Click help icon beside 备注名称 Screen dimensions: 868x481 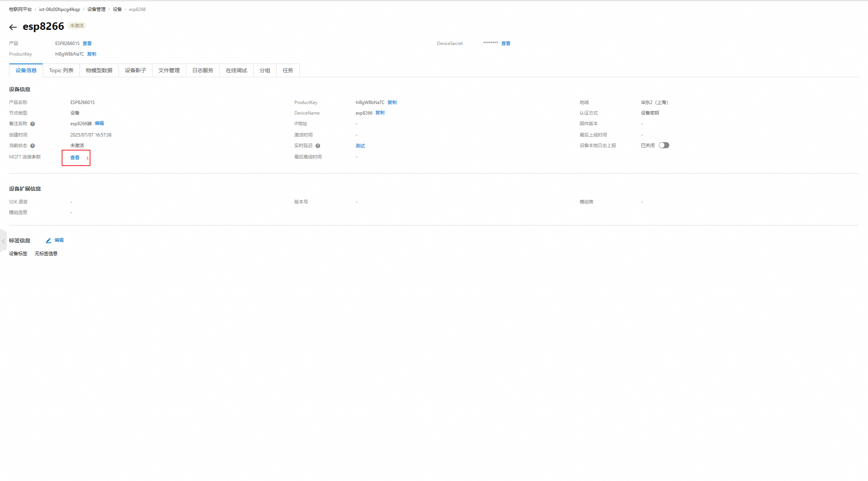[33, 124]
